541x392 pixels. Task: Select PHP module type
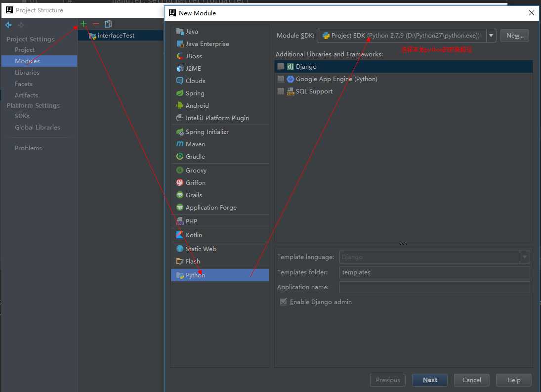[x=220, y=221]
